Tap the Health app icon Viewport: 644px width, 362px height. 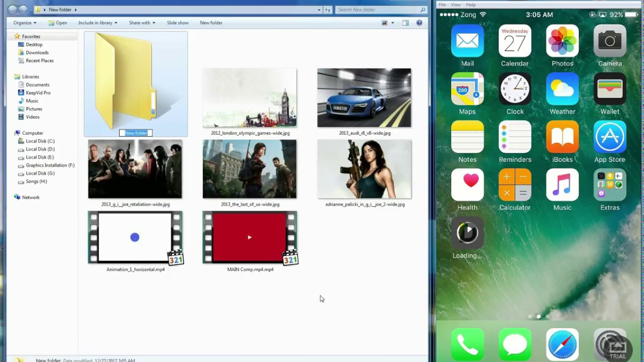pyautogui.click(x=467, y=185)
